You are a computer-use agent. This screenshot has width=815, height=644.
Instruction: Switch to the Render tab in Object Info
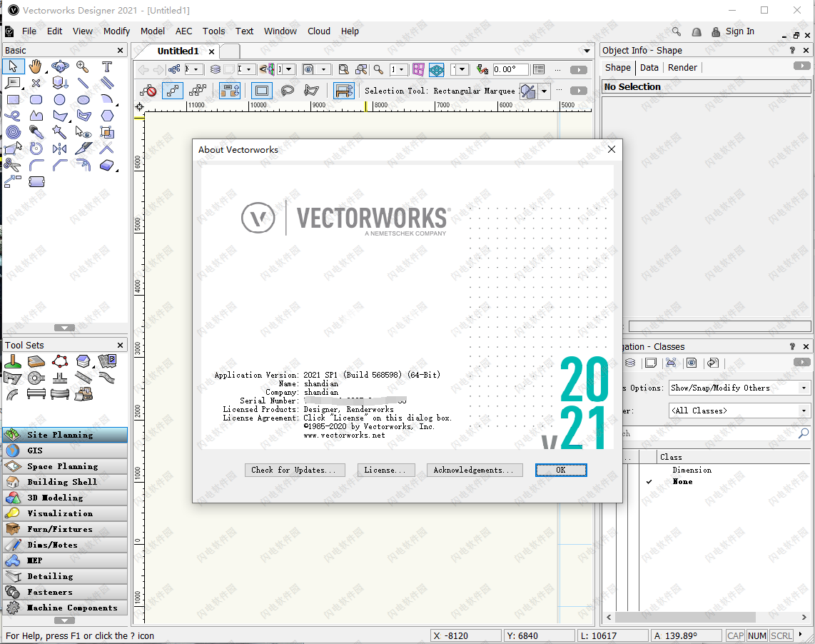[x=682, y=68]
